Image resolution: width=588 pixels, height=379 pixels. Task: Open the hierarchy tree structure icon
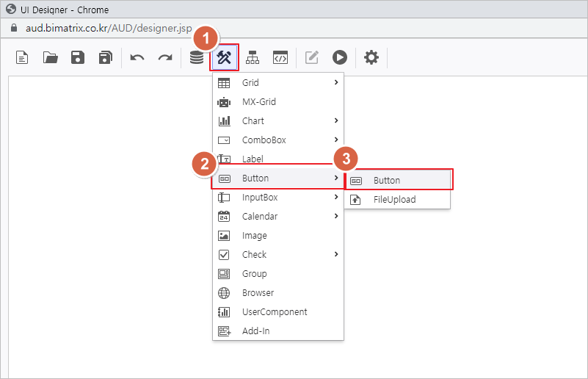(x=253, y=57)
